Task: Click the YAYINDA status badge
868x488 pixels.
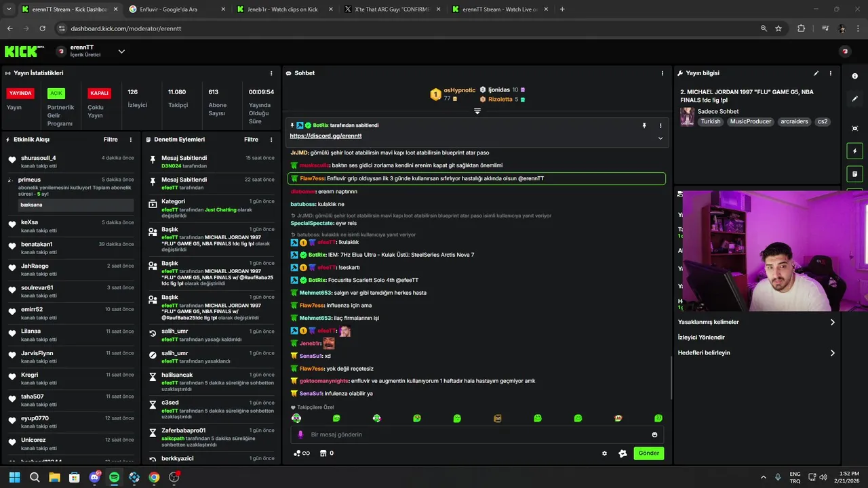Action: click(20, 94)
